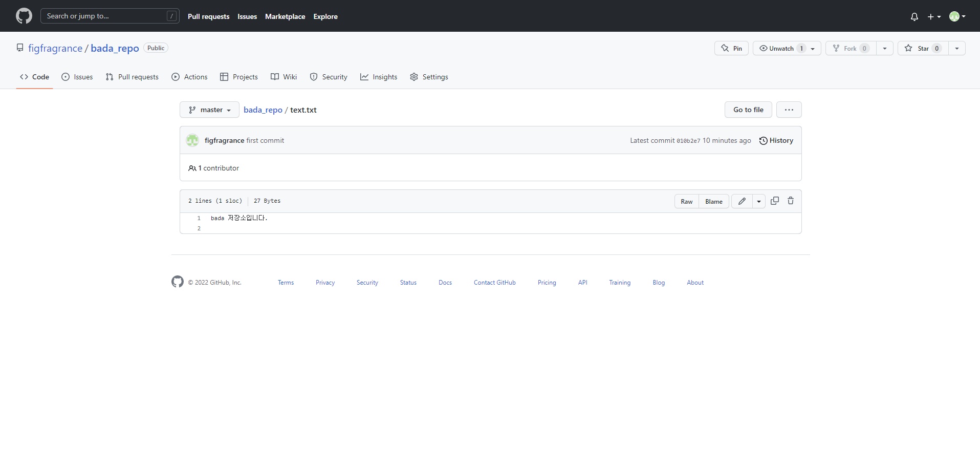Click the GitHub logo in the footer
The width and height of the screenshot is (980, 472).
[x=177, y=282]
